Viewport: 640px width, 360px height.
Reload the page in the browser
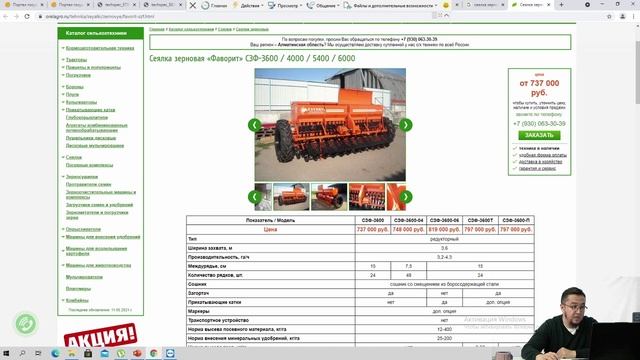coord(27,17)
